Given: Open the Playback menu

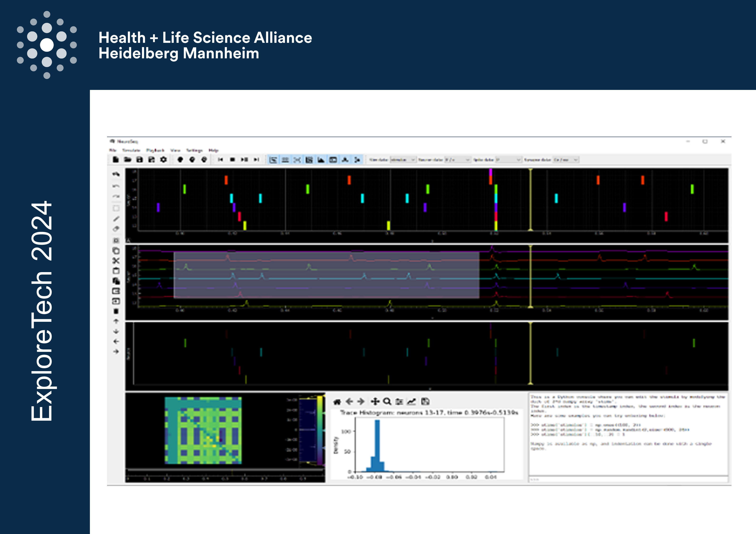Looking at the screenshot, I should tap(155, 150).
